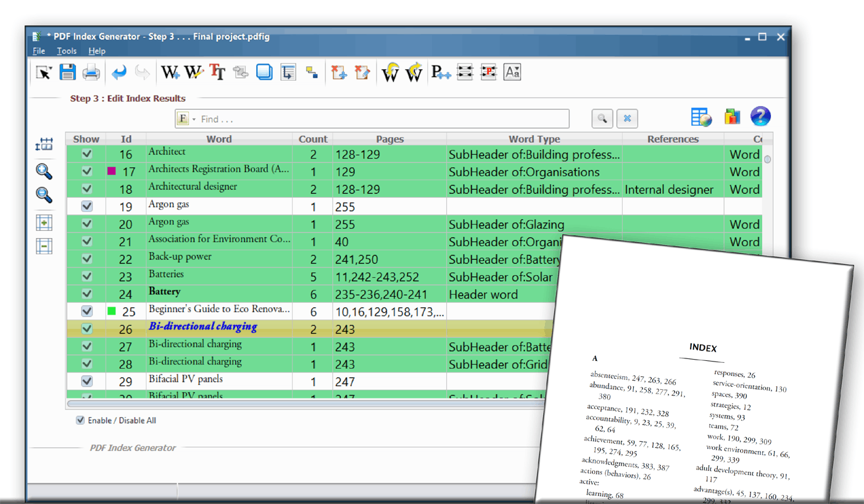Open help via blue question mark icon
Viewport: 864px width, 504px height.
(760, 116)
